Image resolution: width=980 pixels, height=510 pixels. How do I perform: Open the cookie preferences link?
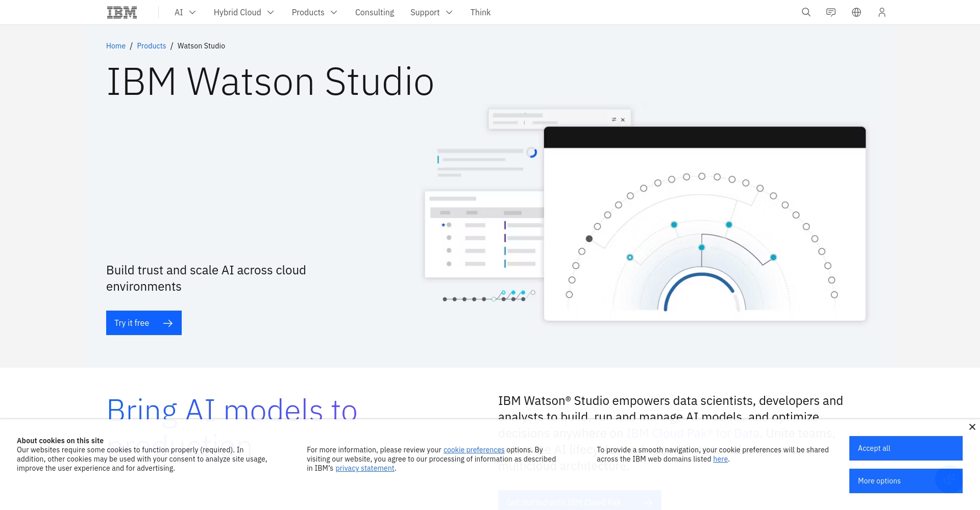click(474, 450)
